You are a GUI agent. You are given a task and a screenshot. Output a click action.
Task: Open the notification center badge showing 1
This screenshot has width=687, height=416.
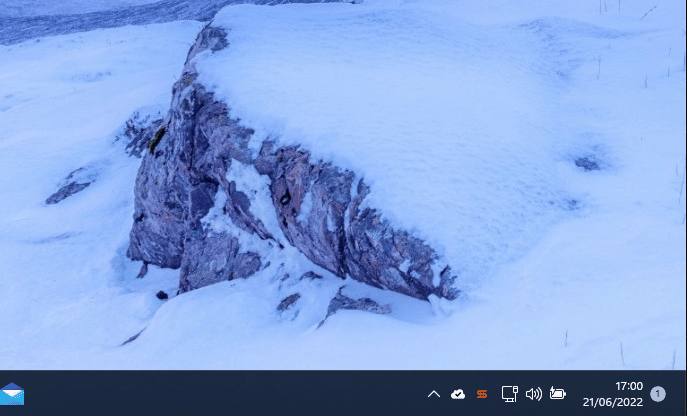(x=658, y=394)
